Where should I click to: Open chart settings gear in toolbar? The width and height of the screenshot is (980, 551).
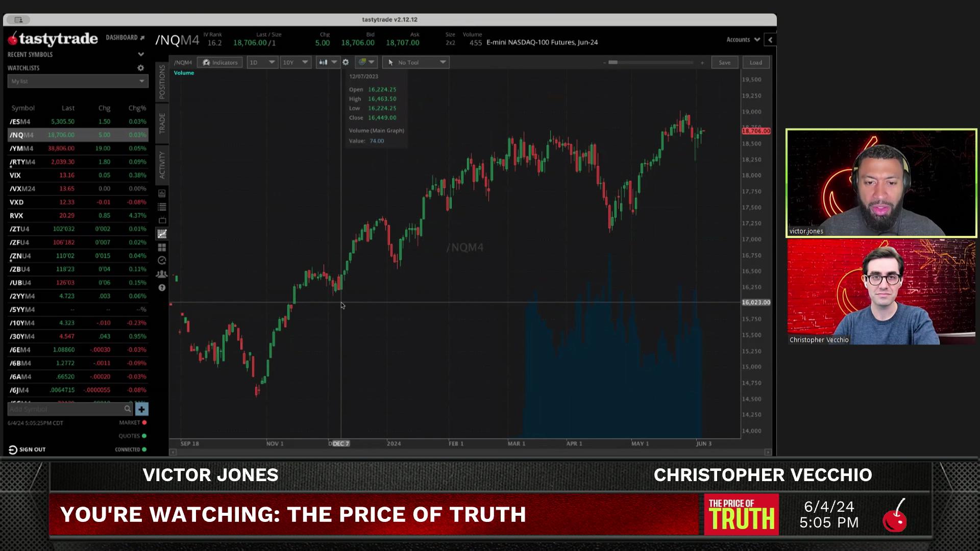(346, 62)
